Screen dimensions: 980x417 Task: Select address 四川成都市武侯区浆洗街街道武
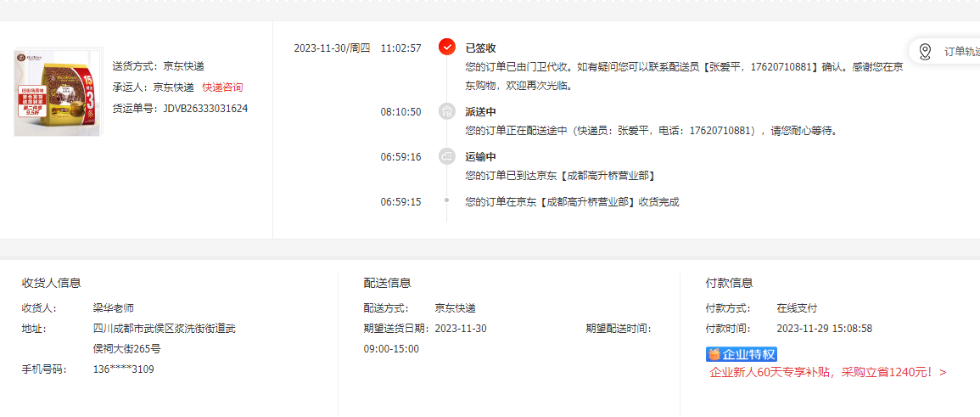pyautogui.click(x=165, y=329)
